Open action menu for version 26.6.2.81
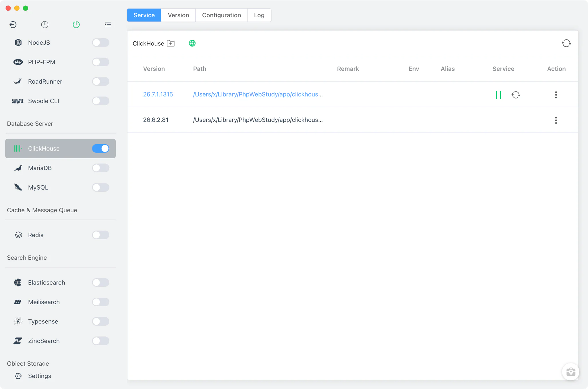Image resolution: width=588 pixels, height=389 pixels. pos(556,120)
